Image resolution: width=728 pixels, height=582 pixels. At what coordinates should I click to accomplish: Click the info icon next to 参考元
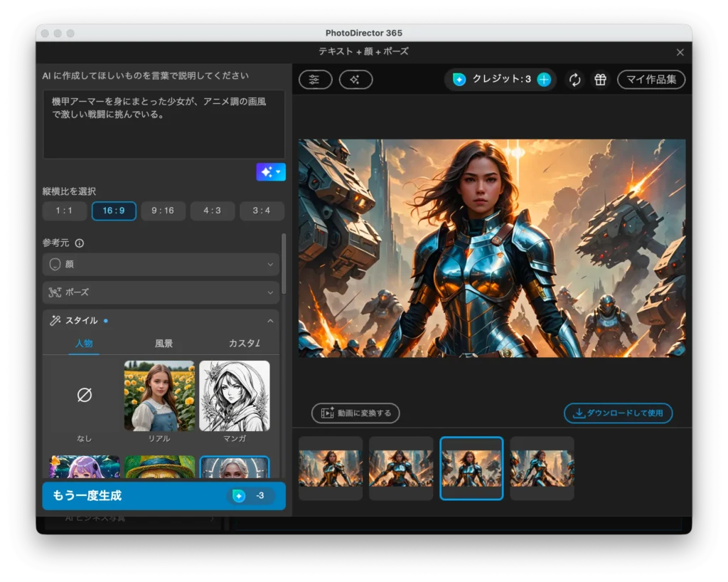pos(79,243)
